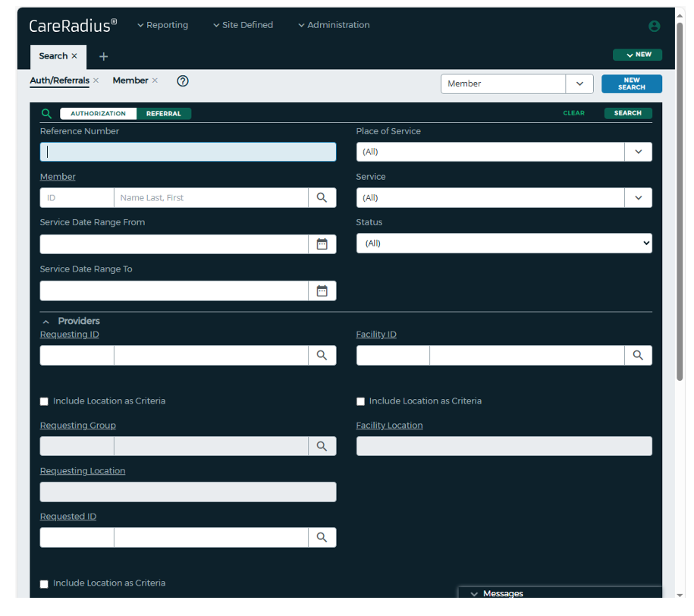Image resolution: width=694 pixels, height=616 pixels.
Task: Open calendar for Service Date Range From
Action: click(322, 244)
